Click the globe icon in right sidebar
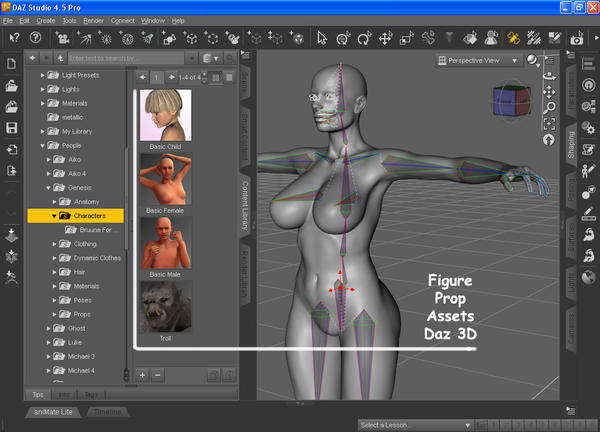This screenshot has width=600, height=432. pos(589,277)
